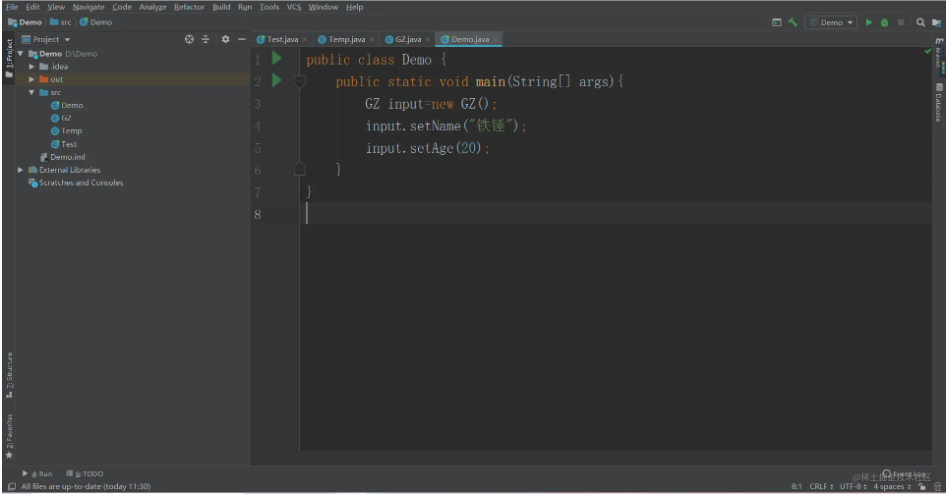This screenshot has width=946, height=494.
Task: Toggle the read-only lock icon in status bar
Action: 922,486
